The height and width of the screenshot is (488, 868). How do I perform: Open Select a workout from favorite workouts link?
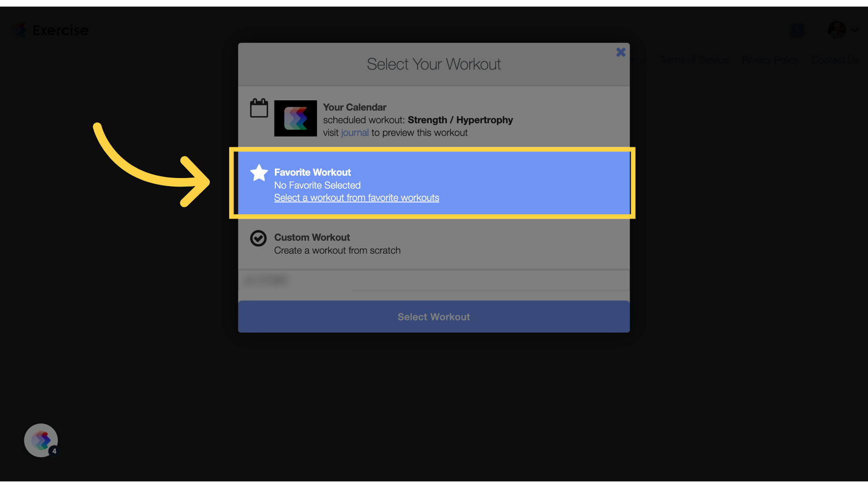[357, 198]
